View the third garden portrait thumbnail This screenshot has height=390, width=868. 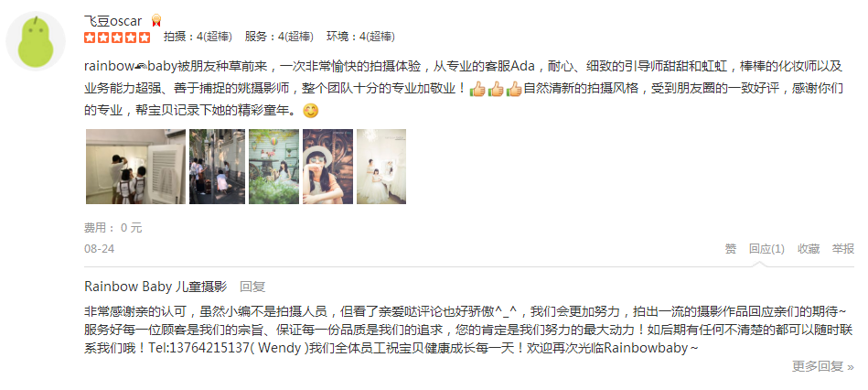click(274, 167)
